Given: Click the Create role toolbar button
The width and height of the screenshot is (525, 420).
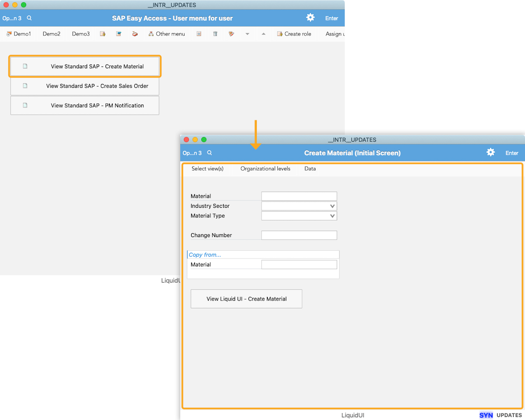Looking at the screenshot, I should pos(294,34).
